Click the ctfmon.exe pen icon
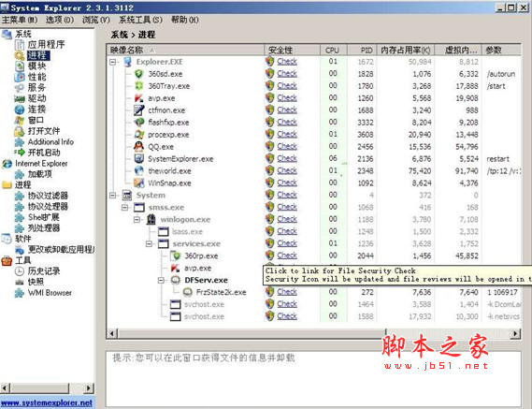This screenshot has height=409, width=532. [138, 110]
